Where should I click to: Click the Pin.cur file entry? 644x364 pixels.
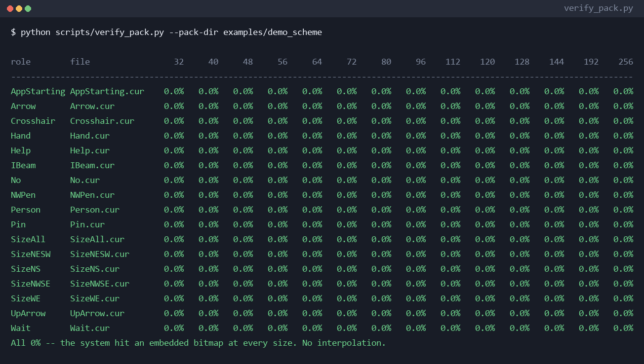87,224
